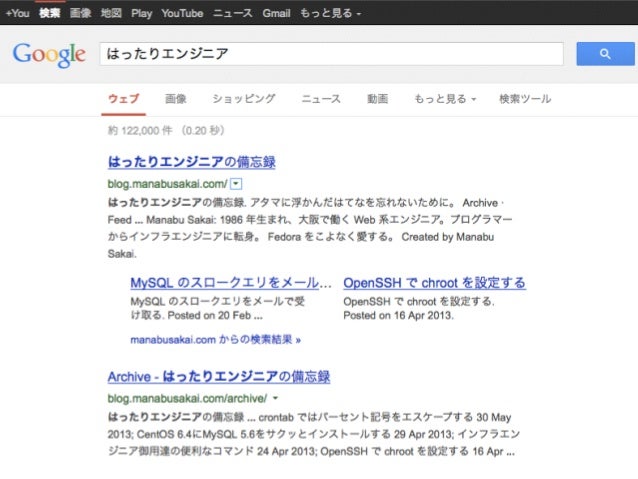Open result Archive - はったりエンジニアの備忘録

219,376
